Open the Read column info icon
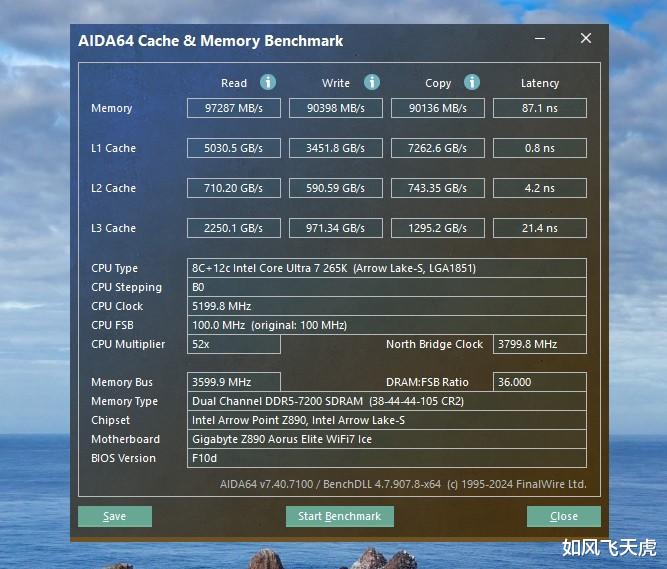This screenshot has height=569, width=667. (268, 82)
